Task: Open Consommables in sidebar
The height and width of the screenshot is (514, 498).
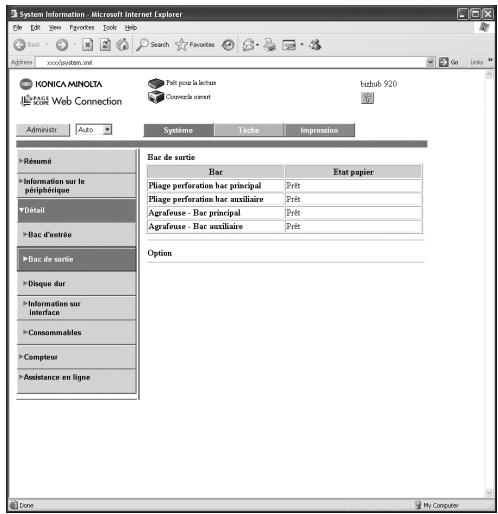Action: pos(76,333)
